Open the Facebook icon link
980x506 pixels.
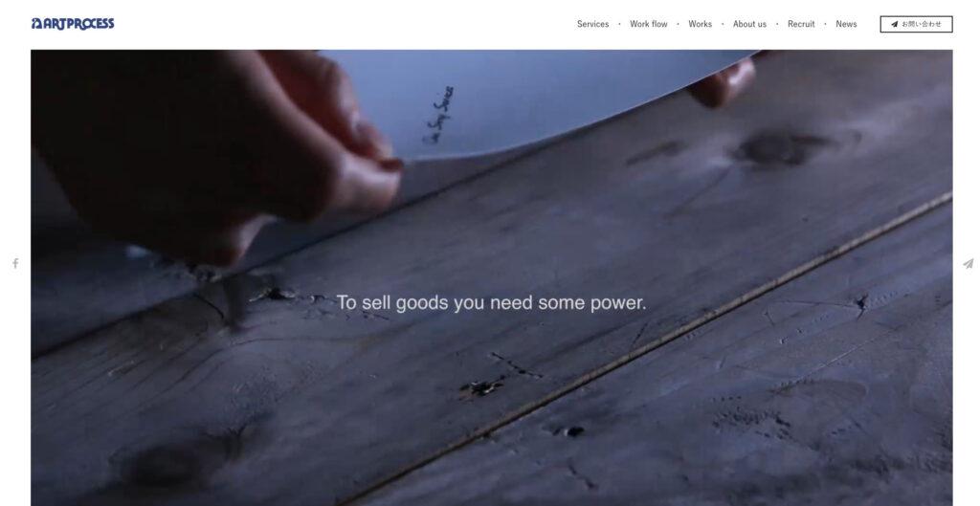coord(15,264)
